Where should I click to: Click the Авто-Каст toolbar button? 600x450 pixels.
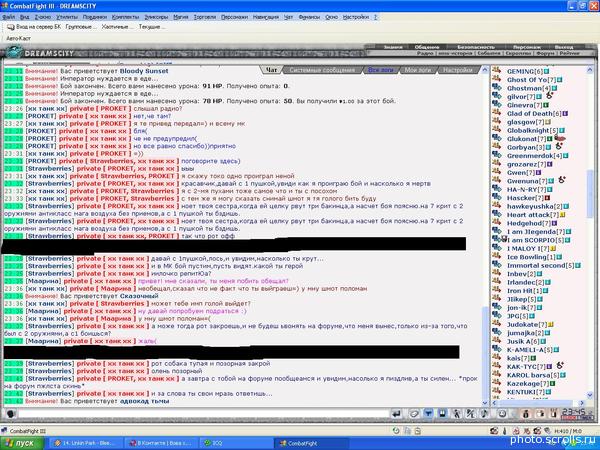point(18,38)
